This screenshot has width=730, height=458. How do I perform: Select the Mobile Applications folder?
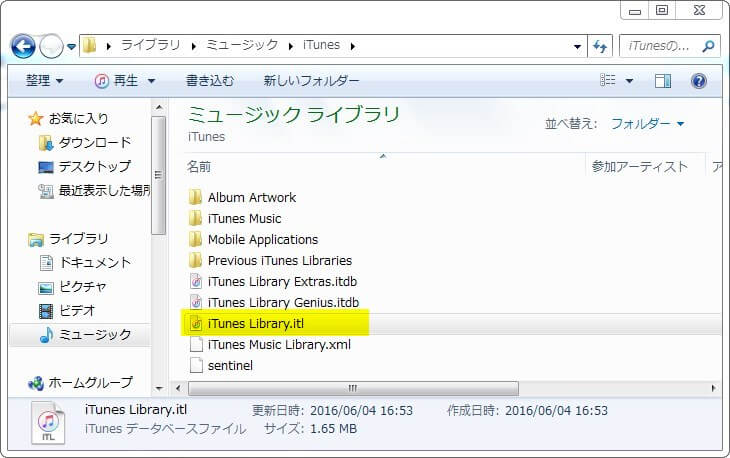pyautogui.click(x=263, y=239)
